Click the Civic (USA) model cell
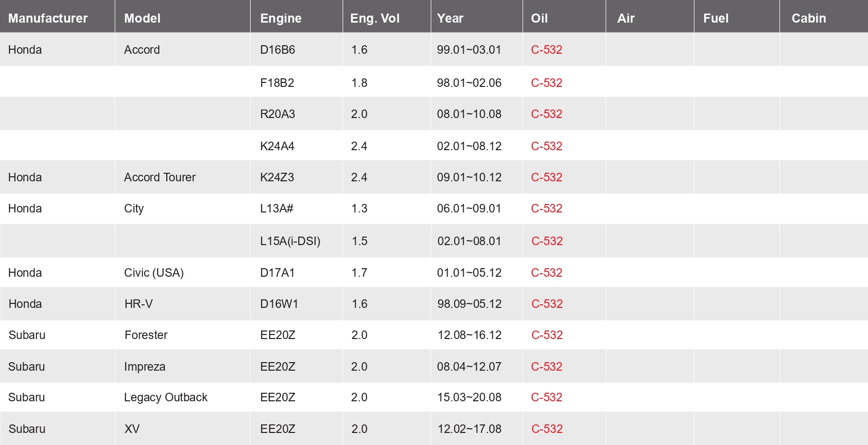This screenshot has height=445, width=868. pos(154,273)
